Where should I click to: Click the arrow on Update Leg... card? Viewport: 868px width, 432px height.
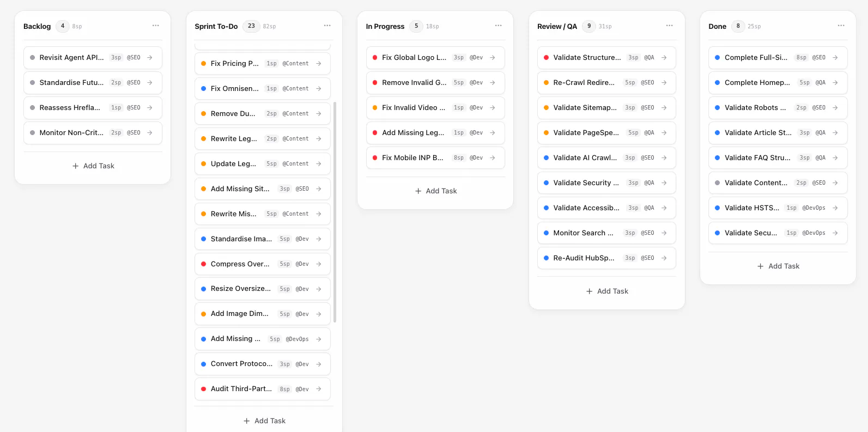319,164
